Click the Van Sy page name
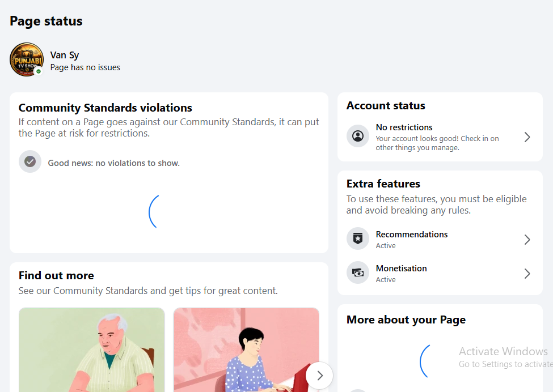 [x=65, y=56]
